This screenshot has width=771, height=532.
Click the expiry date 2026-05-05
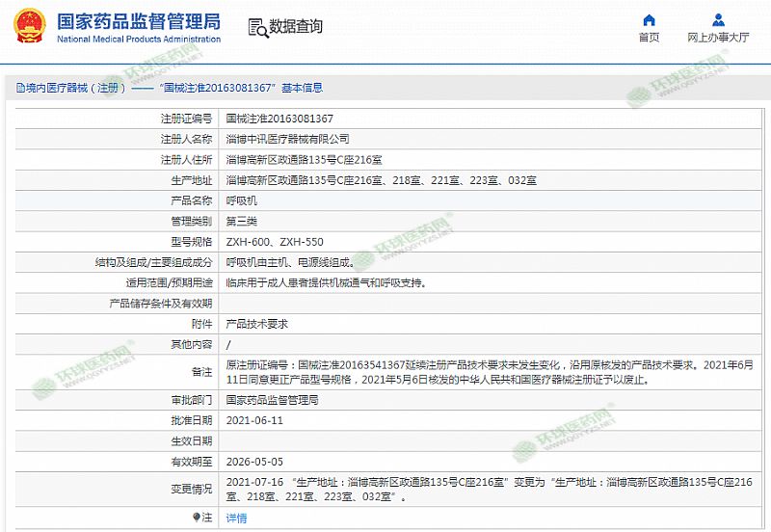pos(254,461)
